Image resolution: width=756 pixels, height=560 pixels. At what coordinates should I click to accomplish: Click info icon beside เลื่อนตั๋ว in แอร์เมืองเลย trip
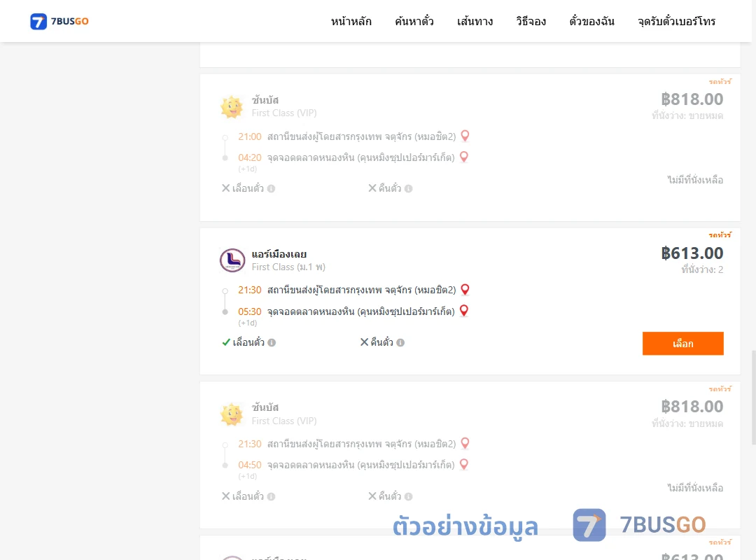[272, 342]
